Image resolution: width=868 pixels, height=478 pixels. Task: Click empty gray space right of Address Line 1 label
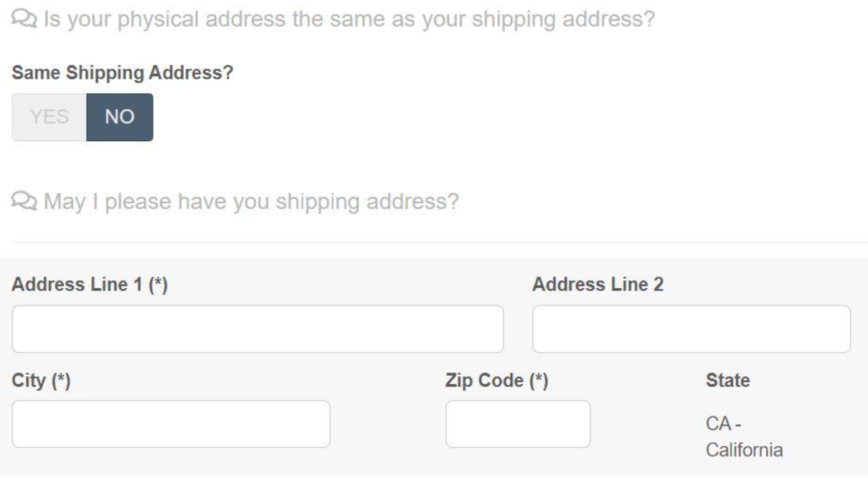(344, 285)
